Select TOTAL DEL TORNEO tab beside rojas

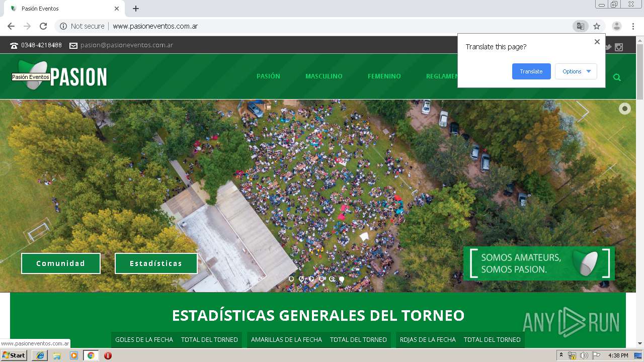[492, 340]
